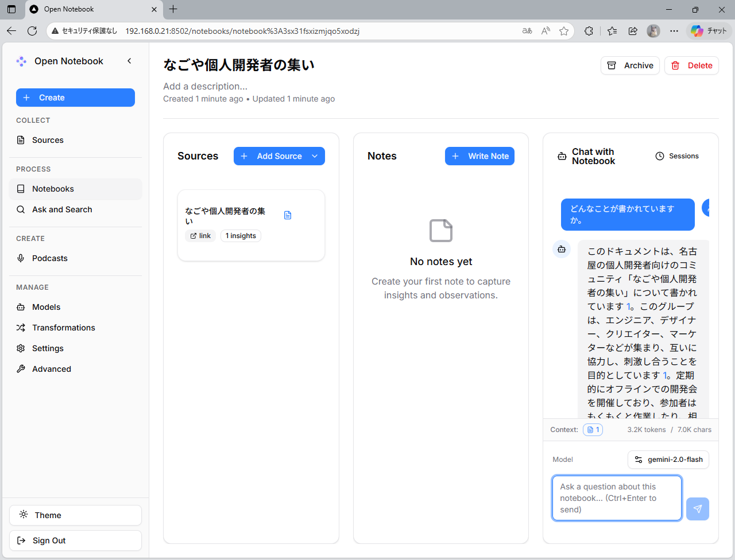Open the Advanced section
Screen dimensions: 735x560
tap(75, 369)
